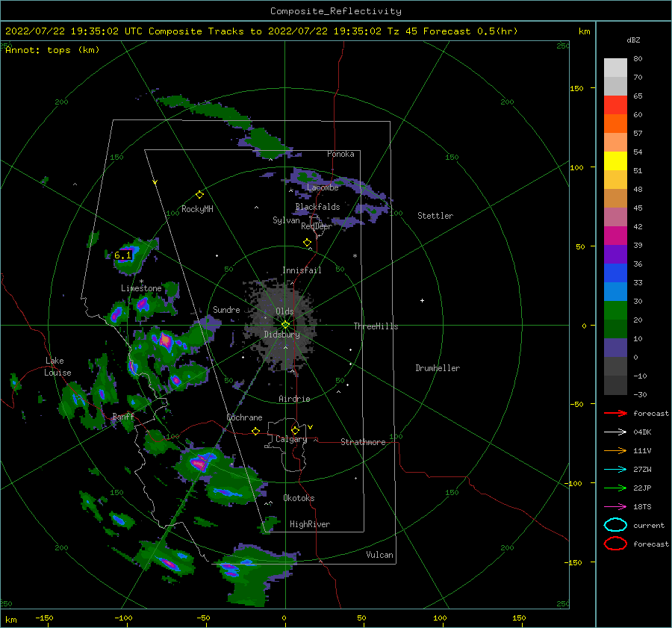Click the dBZ legend heading
Image resolution: width=672 pixels, height=628 pixels.
pyautogui.click(x=633, y=40)
